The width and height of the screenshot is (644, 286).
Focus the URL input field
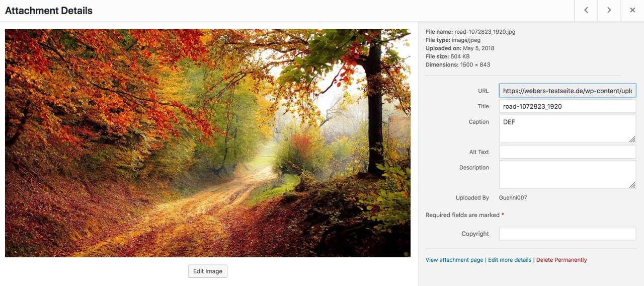click(x=568, y=91)
